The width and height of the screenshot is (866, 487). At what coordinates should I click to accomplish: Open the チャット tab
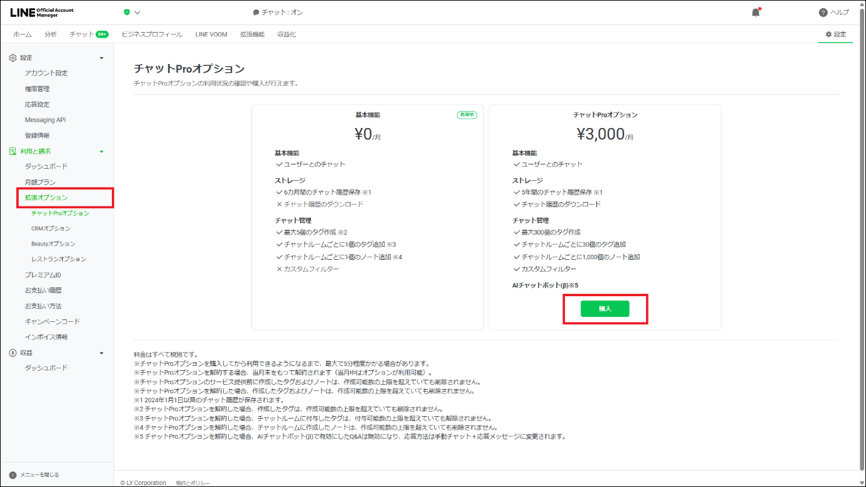pos(82,34)
